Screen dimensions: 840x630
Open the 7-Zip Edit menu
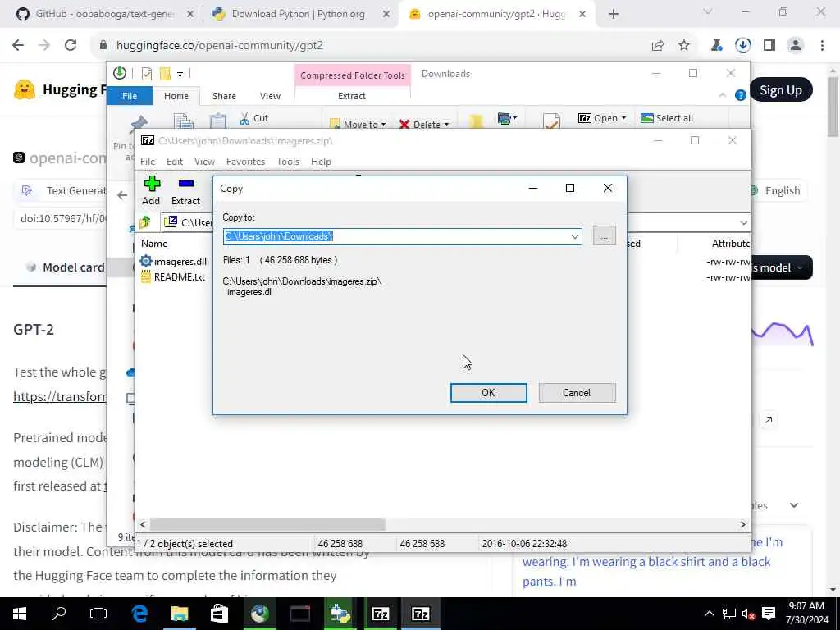(174, 162)
